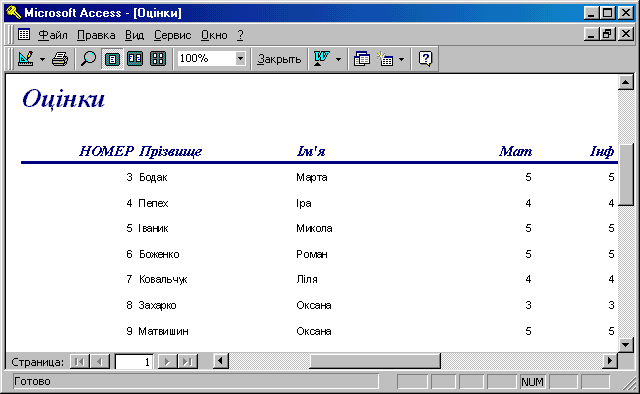Viewport: 640px width, 394px height.
Task: Click vertical scrollbar down arrow
Action: click(625, 344)
